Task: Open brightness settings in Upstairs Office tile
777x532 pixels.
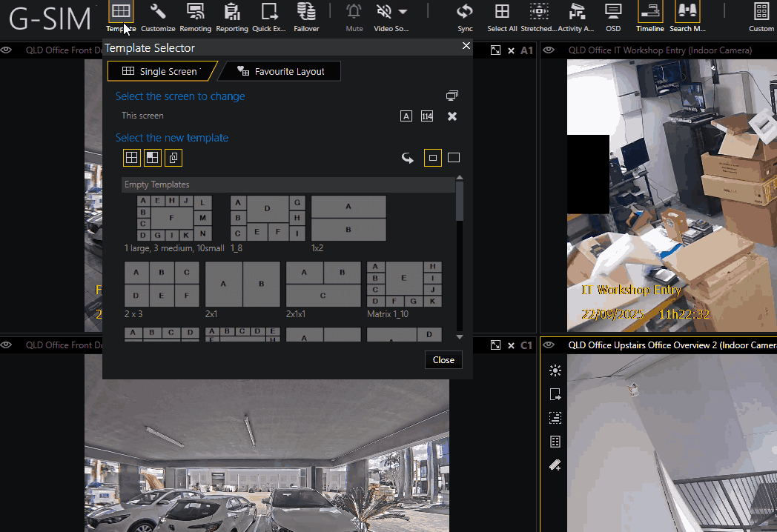Action: tap(555, 370)
